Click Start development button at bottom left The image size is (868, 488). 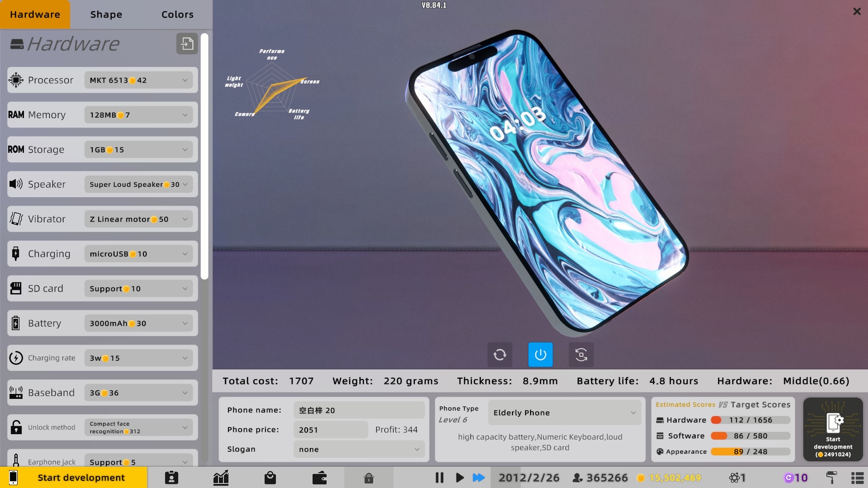74,478
